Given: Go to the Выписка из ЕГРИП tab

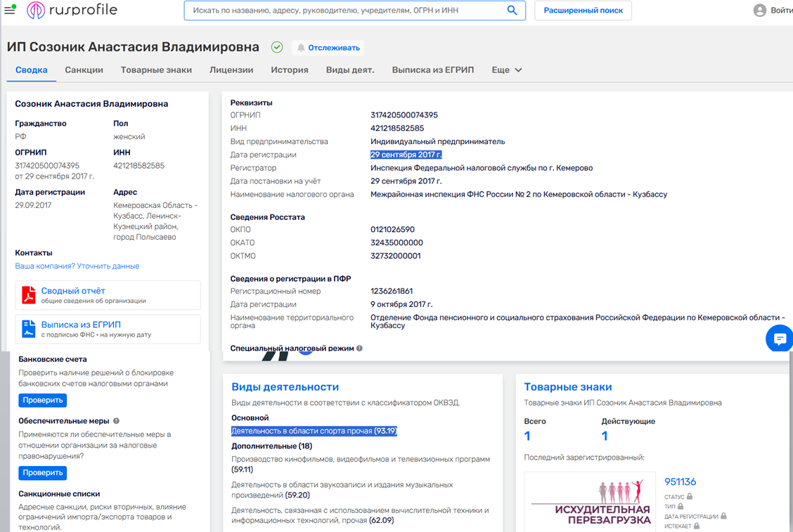Looking at the screenshot, I should click(432, 70).
